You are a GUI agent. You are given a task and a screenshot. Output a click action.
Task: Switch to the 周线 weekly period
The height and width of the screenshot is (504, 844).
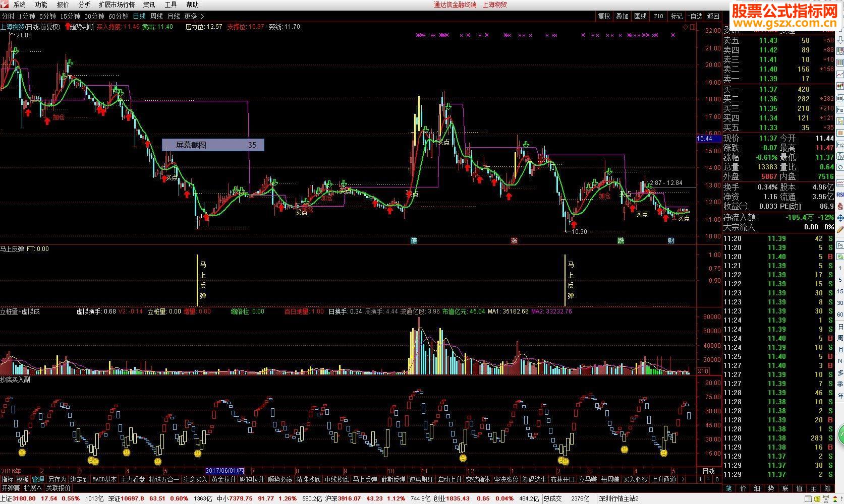[x=156, y=16]
